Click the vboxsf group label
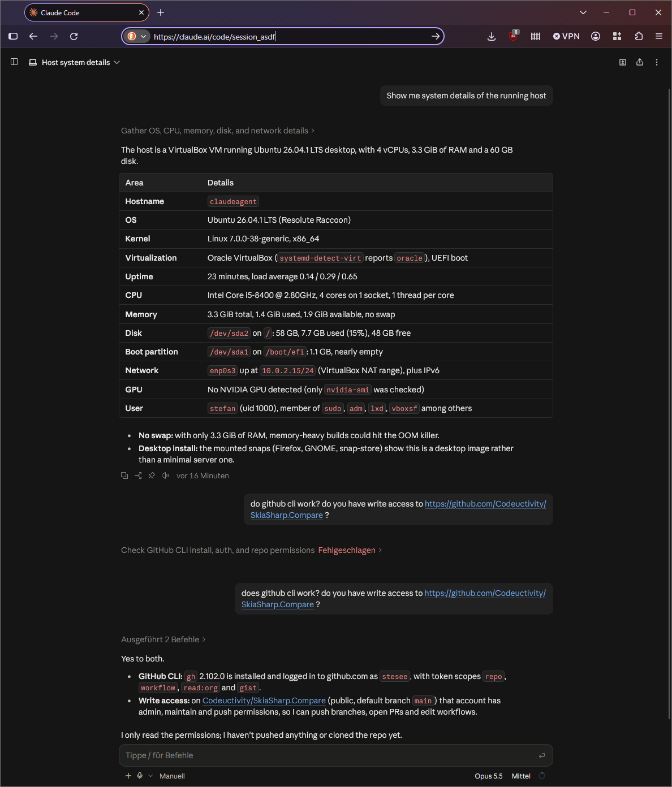The image size is (672, 787). 404,408
